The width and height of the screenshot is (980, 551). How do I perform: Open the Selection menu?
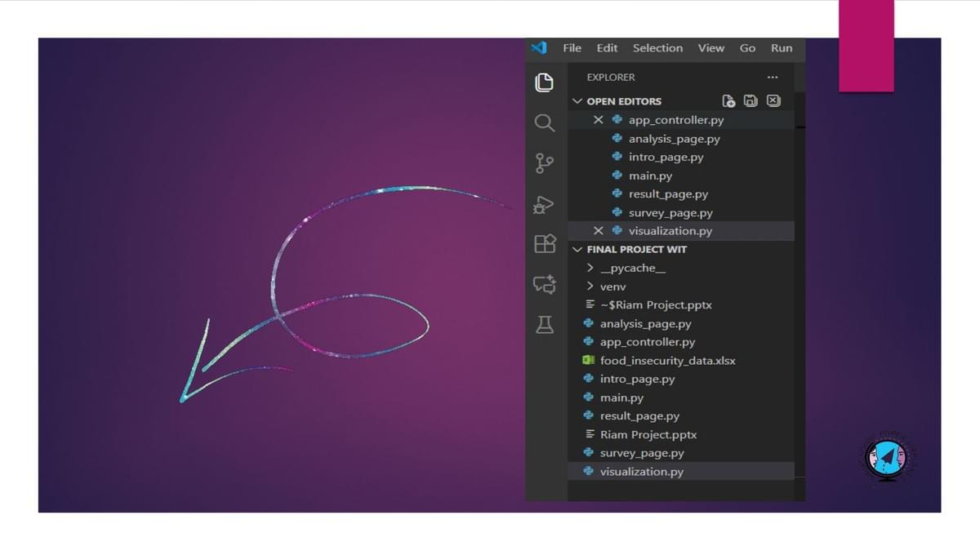pos(657,48)
